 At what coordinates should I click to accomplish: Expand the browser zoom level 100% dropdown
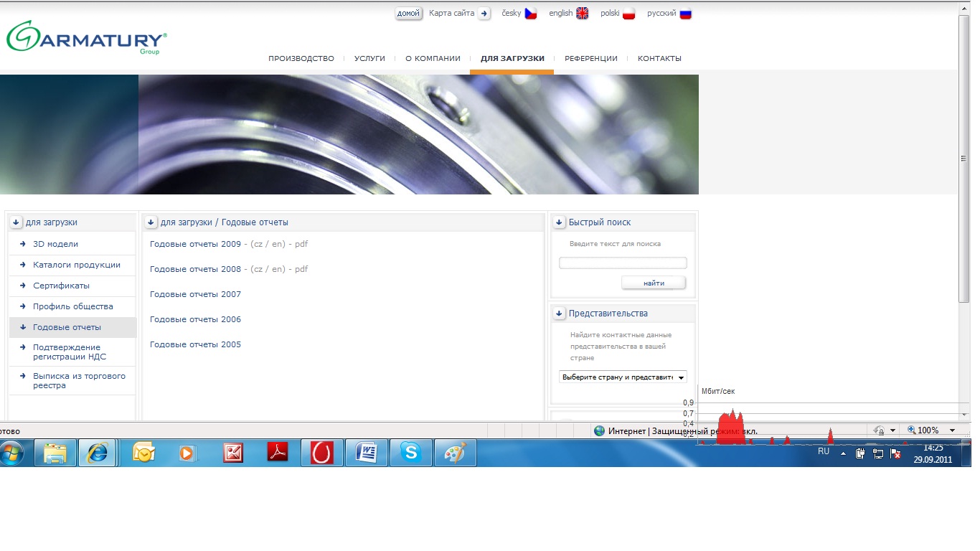click(x=952, y=430)
